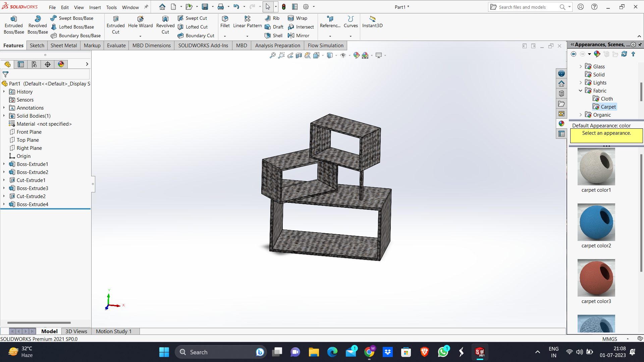
Task: Select the Fillet tool
Action: 225,21
